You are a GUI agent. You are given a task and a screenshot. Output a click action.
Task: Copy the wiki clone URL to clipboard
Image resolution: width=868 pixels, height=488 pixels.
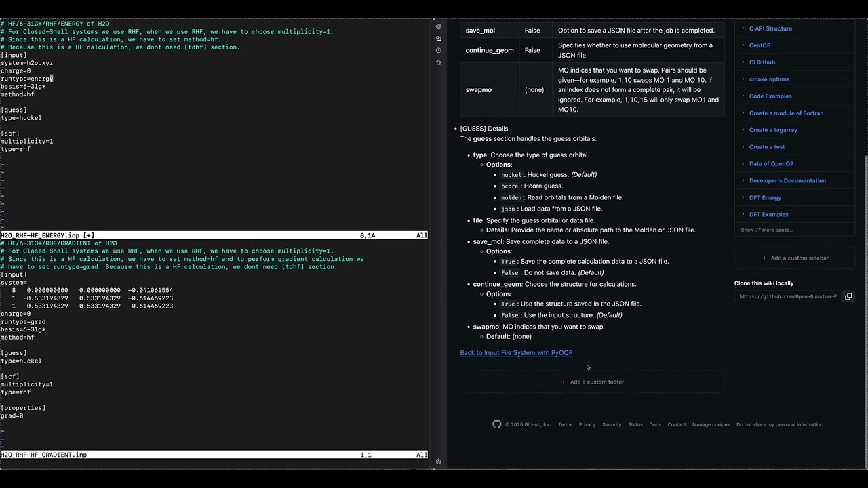click(848, 296)
